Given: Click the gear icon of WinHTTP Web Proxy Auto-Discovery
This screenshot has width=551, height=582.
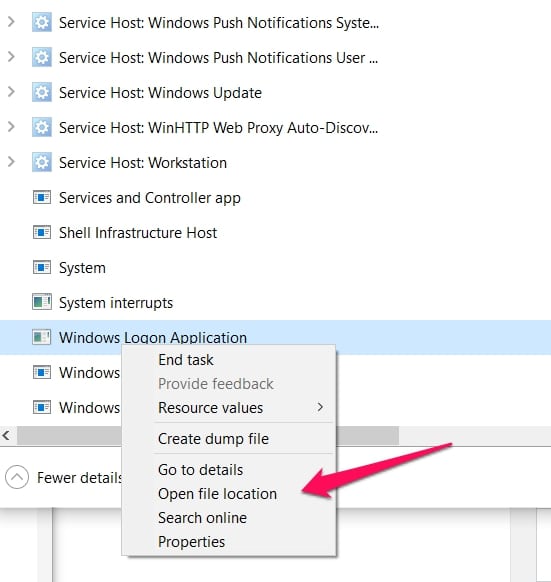Looking at the screenshot, I should tap(42, 127).
